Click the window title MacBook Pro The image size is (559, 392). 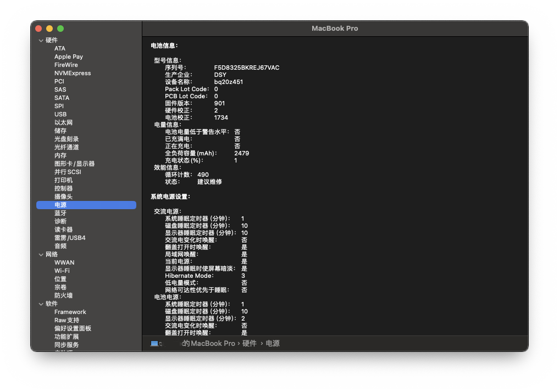pos(335,29)
